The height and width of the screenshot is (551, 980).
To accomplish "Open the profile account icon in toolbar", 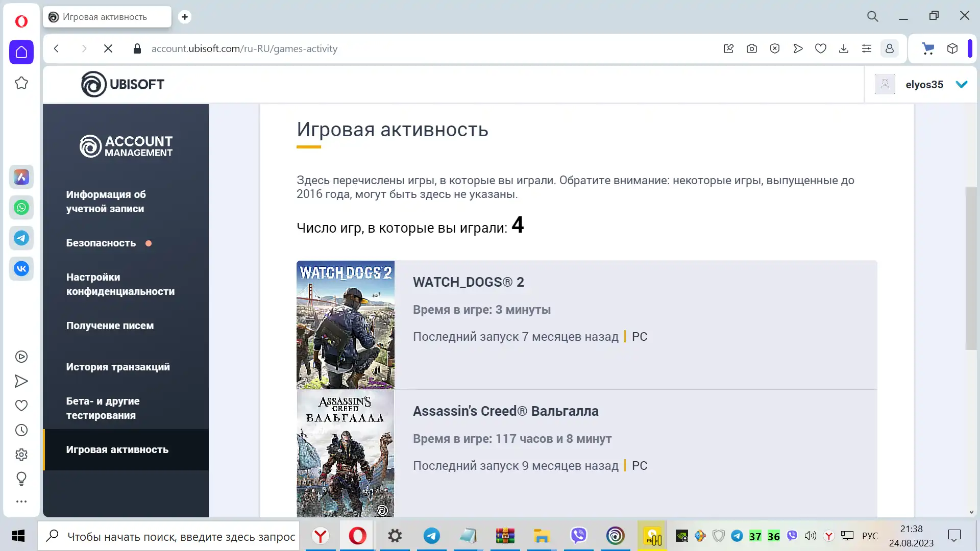I will pos(890,48).
